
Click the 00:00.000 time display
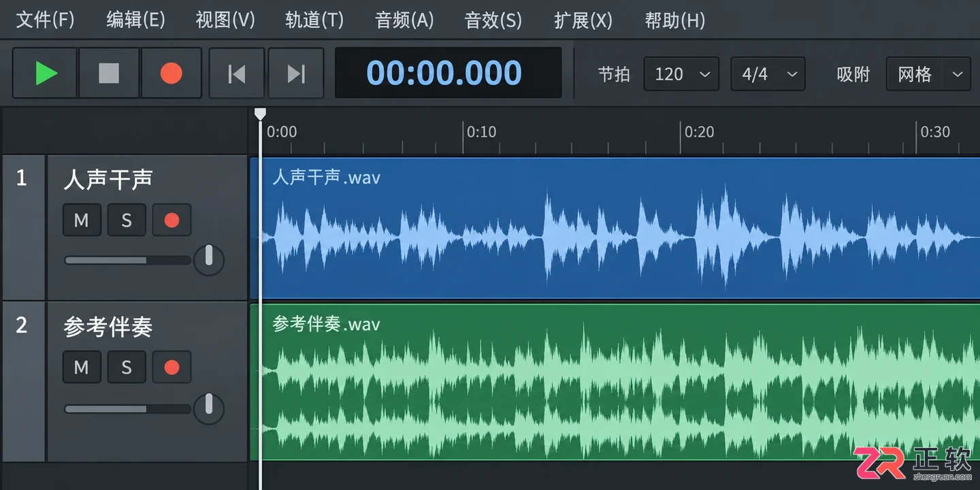tap(448, 73)
